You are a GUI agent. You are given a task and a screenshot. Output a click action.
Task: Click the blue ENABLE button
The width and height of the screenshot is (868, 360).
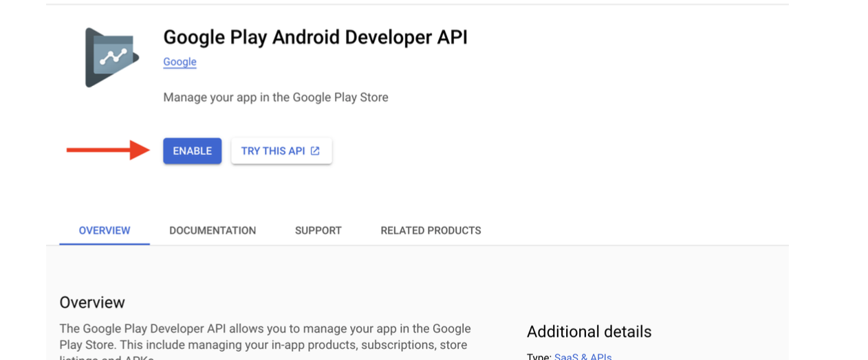point(192,151)
